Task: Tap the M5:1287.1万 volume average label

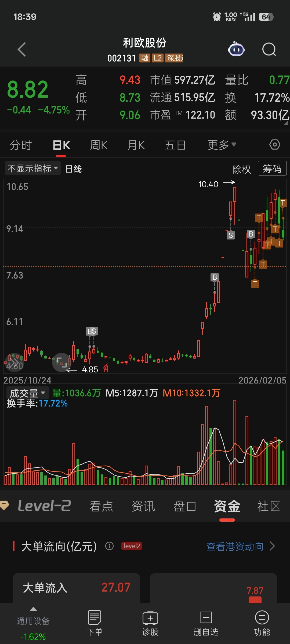Action: pyautogui.click(x=132, y=393)
